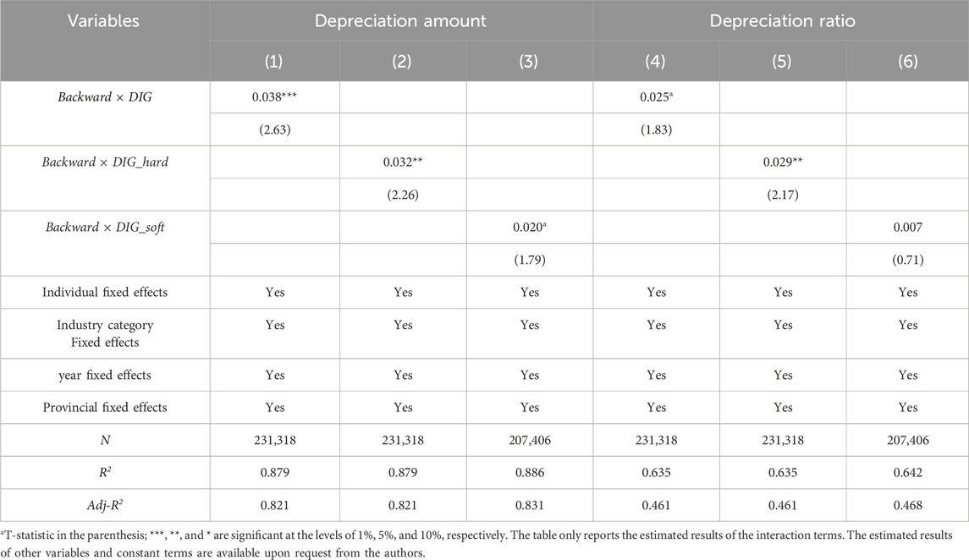This screenshot has width=969, height=560.
Task: Select the Industry category Fixed effects label
Action: (105, 333)
